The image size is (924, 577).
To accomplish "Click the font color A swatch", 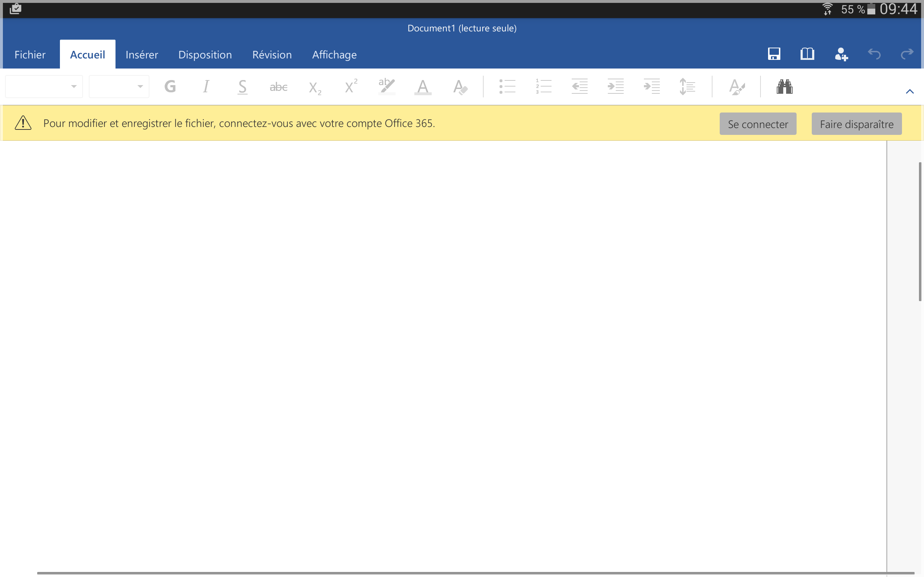I will click(x=423, y=87).
